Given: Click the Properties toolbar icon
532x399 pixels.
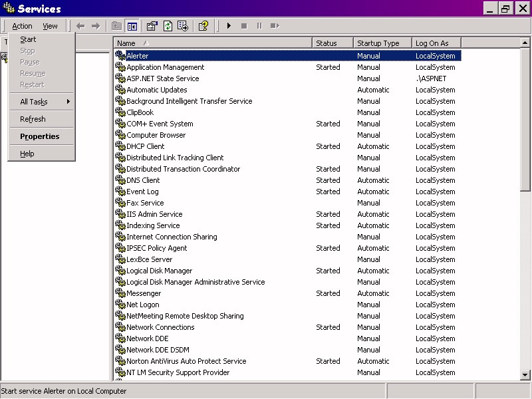Looking at the screenshot, I should (x=152, y=26).
